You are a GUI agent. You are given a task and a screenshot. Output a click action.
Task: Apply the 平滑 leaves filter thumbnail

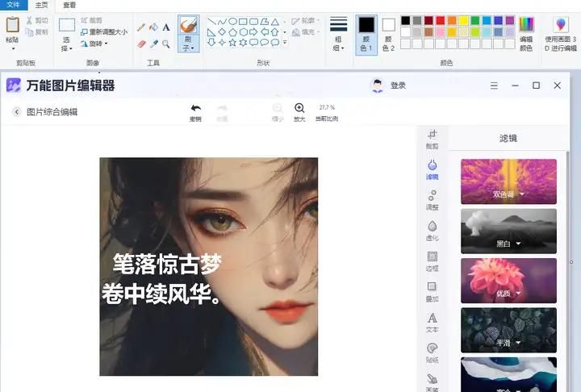pyautogui.click(x=508, y=330)
